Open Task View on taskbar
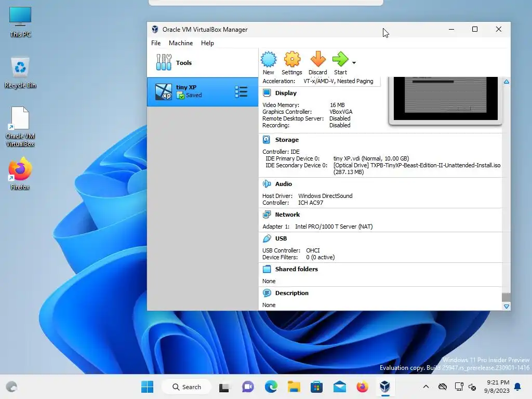Viewport: 532px width, 399px height. coord(224,387)
